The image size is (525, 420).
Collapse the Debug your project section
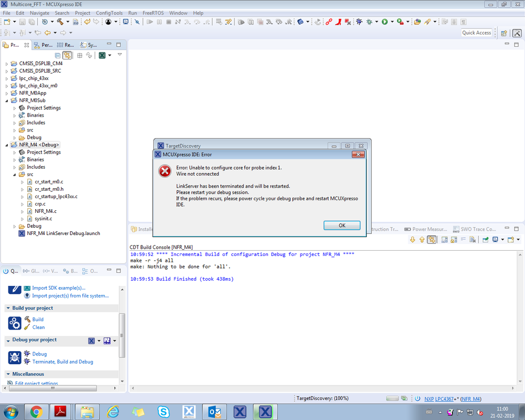[8, 340]
